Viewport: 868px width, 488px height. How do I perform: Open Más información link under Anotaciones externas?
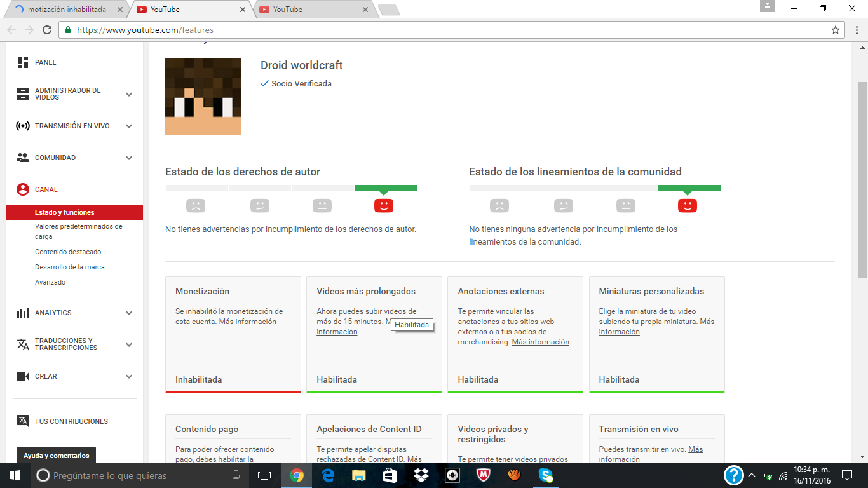point(541,342)
